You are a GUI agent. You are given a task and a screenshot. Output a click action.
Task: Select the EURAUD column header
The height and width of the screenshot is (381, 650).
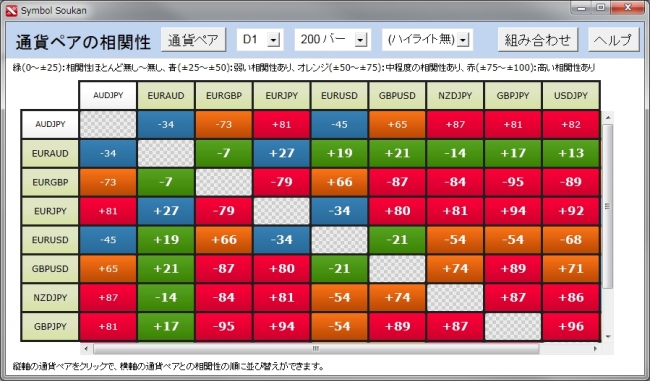166,95
